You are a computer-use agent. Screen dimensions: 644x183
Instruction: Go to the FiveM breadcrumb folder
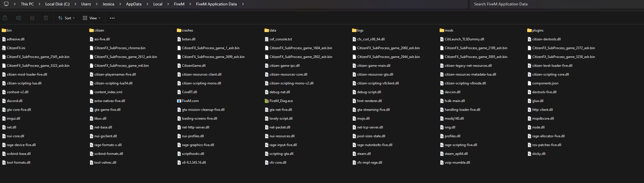[x=179, y=4]
